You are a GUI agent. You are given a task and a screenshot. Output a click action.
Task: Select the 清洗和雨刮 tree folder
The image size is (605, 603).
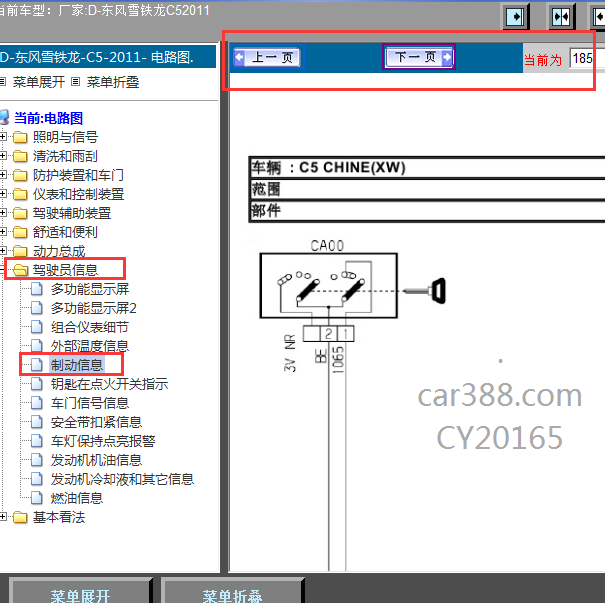[x=65, y=156]
